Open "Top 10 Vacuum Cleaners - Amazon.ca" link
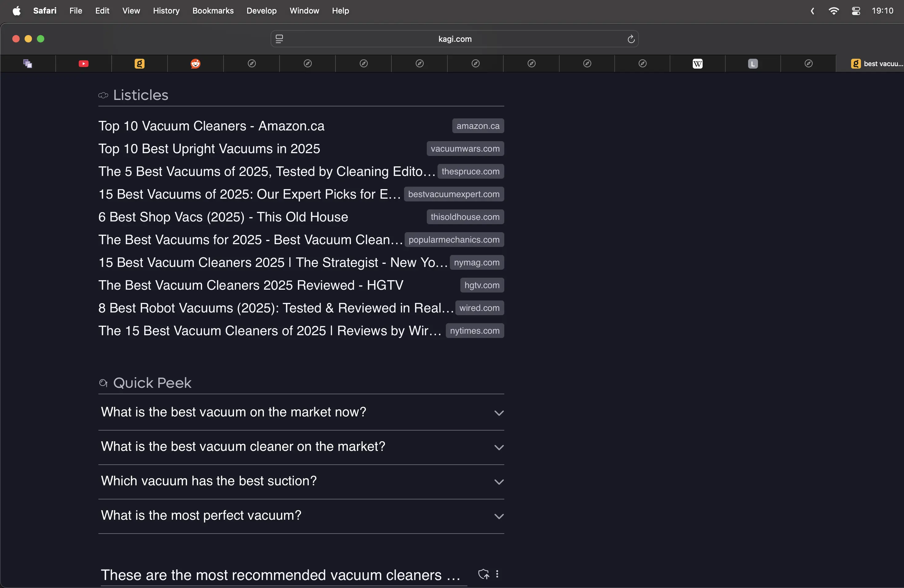 pos(211,126)
